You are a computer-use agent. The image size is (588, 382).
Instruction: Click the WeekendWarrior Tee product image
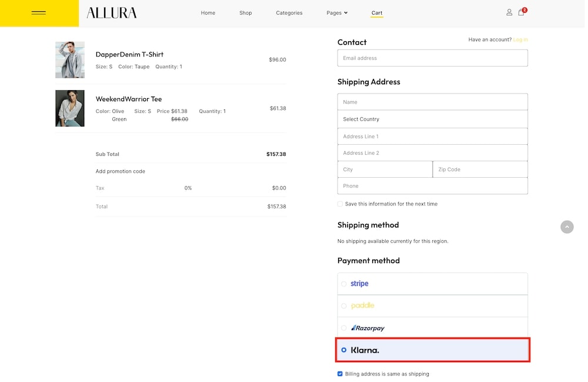pyautogui.click(x=70, y=108)
